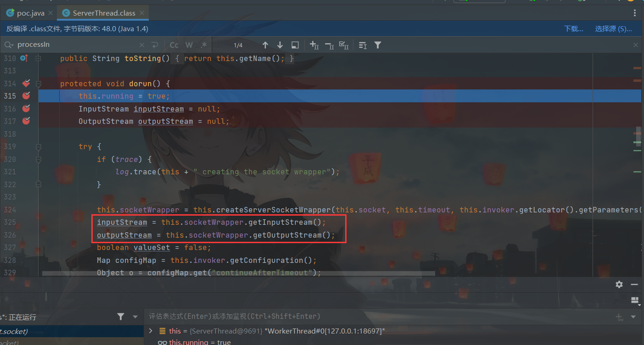Toggle whole words (W) search option
This screenshot has width=644, height=345.
tap(189, 45)
